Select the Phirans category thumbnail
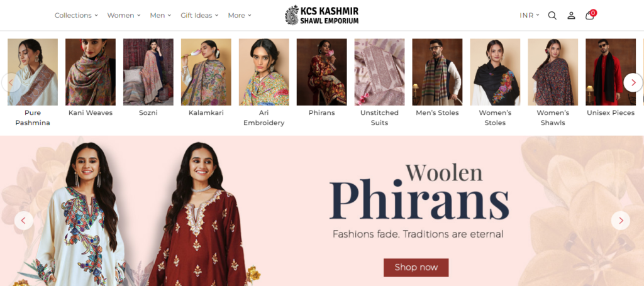This screenshot has width=644, height=286. click(321, 72)
